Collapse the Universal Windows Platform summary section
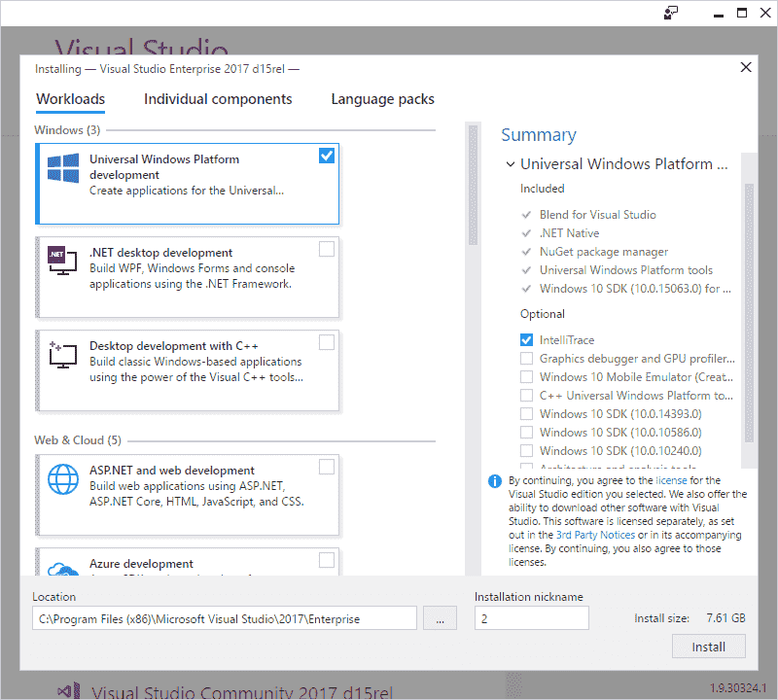Viewport: 778px width, 700px height. 511,163
